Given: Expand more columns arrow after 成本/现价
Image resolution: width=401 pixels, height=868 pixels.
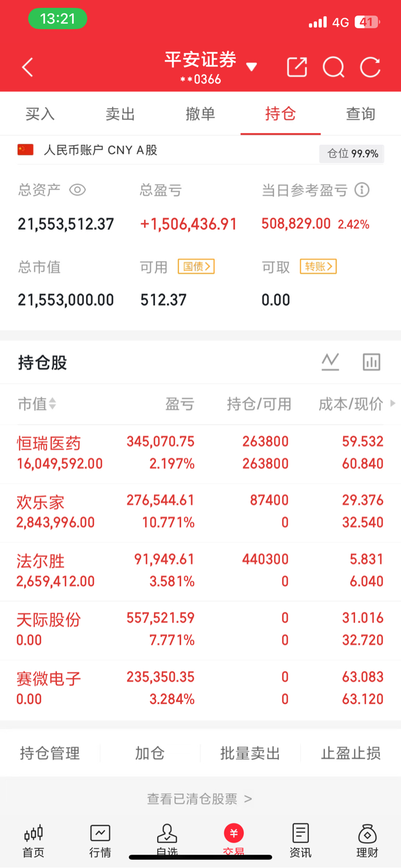Looking at the screenshot, I should click(x=393, y=403).
